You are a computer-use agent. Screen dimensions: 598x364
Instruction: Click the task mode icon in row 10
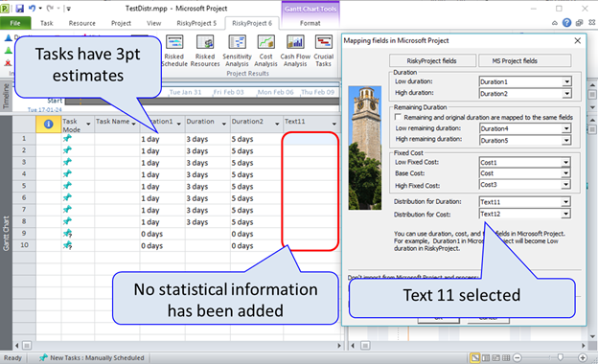click(67, 245)
